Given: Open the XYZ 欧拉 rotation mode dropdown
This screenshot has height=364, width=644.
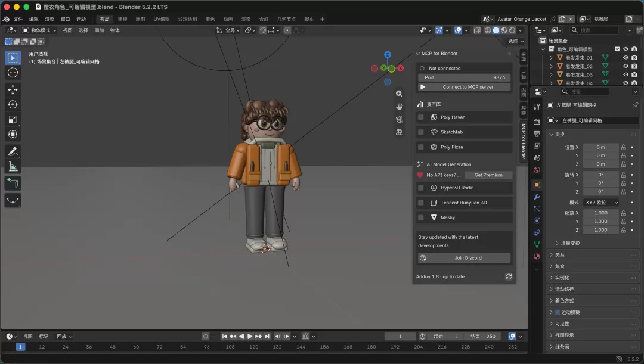Looking at the screenshot, I should coord(601,203).
